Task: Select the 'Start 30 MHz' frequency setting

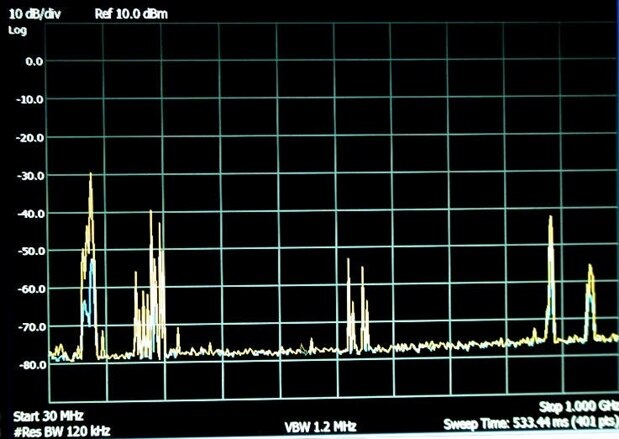Action: coord(48,416)
